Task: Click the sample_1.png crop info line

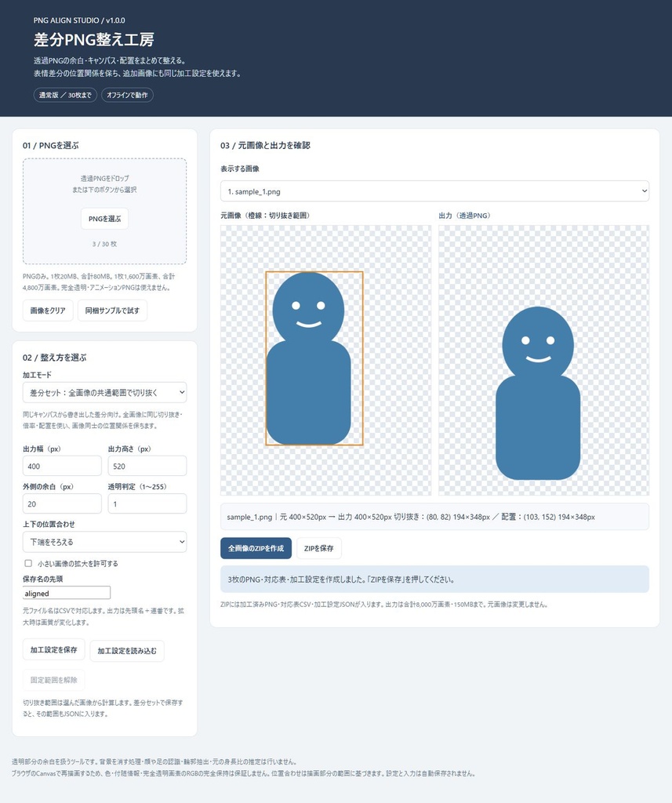Action: click(x=435, y=517)
